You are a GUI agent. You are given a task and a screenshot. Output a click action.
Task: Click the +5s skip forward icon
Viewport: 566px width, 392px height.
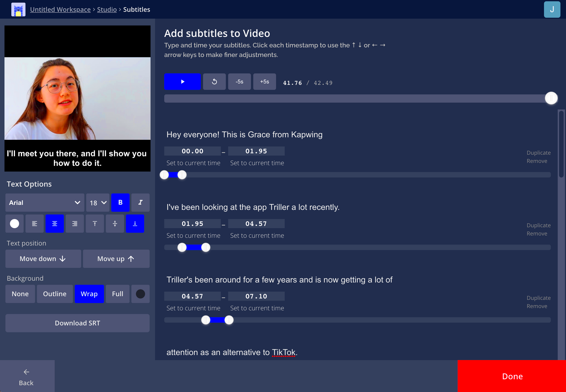click(265, 81)
